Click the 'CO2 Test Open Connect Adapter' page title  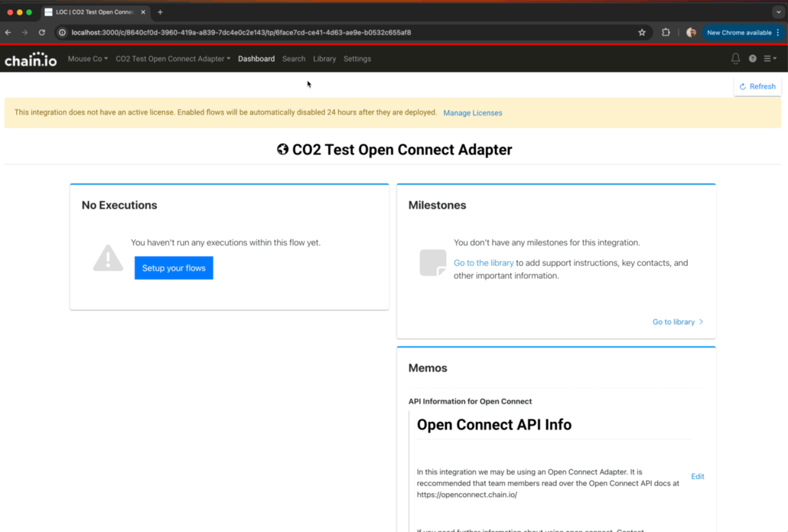pyautogui.click(x=402, y=150)
